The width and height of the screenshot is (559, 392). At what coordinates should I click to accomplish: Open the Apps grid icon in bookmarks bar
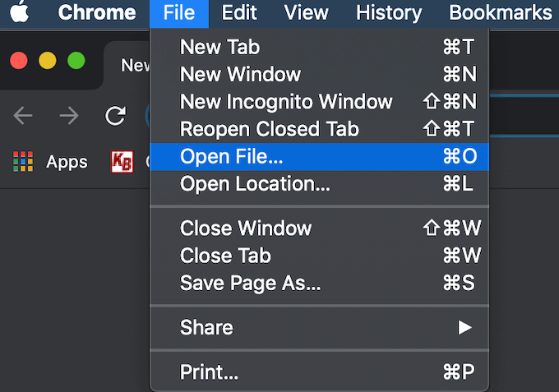click(23, 162)
